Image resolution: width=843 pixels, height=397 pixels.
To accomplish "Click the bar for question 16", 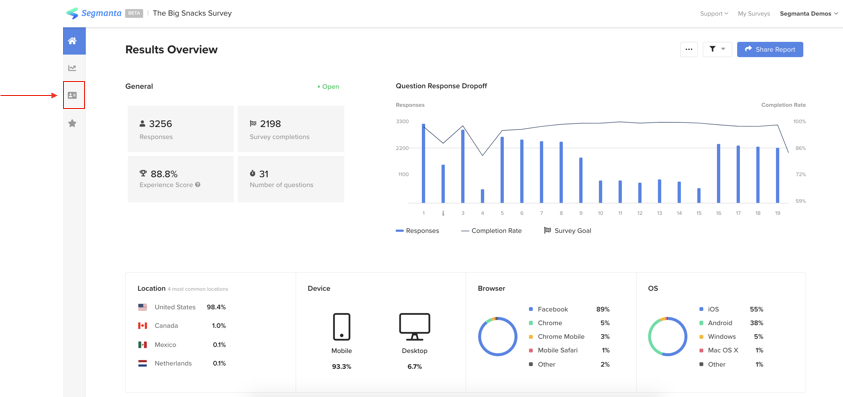I will point(718,174).
